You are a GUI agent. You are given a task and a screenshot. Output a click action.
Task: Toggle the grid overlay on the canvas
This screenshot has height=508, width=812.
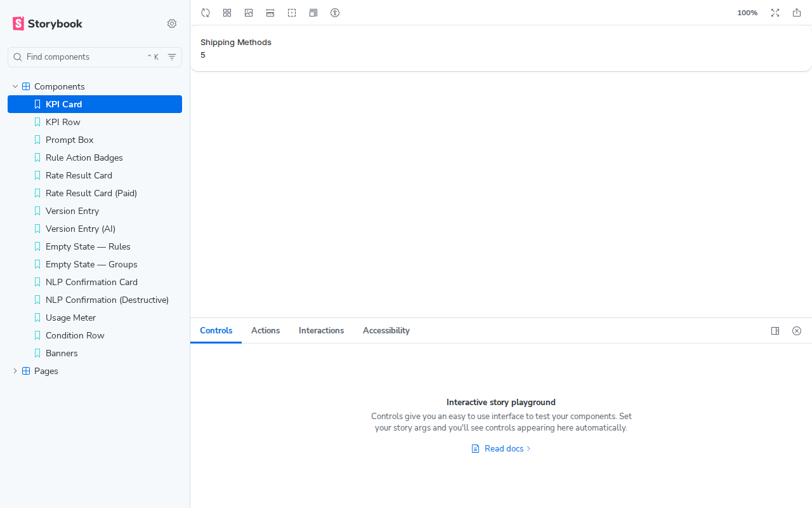coord(227,13)
